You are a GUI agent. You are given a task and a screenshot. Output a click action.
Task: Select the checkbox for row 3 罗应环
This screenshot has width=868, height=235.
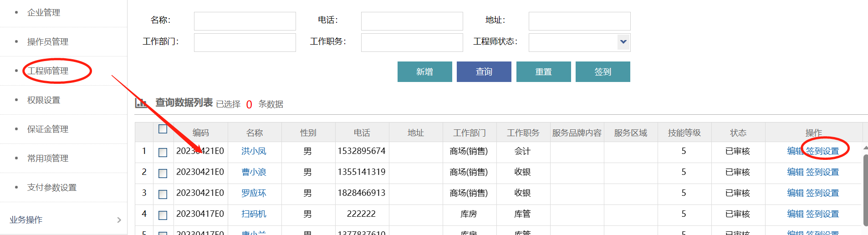pyautogui.click(x=163, y=194)
